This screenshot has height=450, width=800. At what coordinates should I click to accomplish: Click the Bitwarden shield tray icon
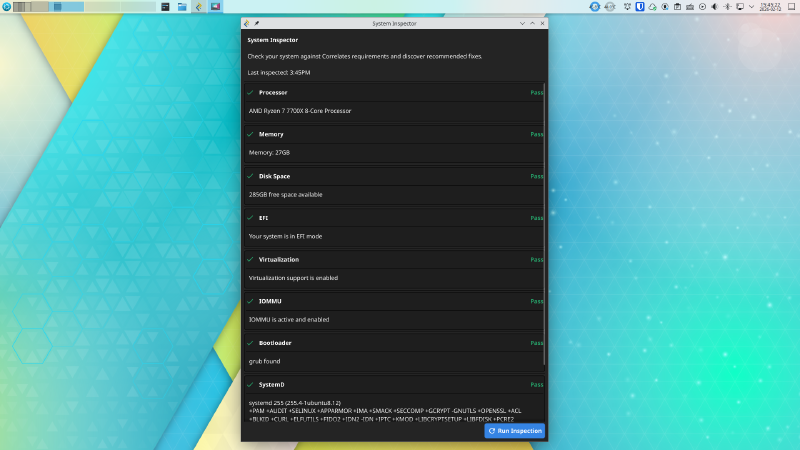click(x=639, y=7)
